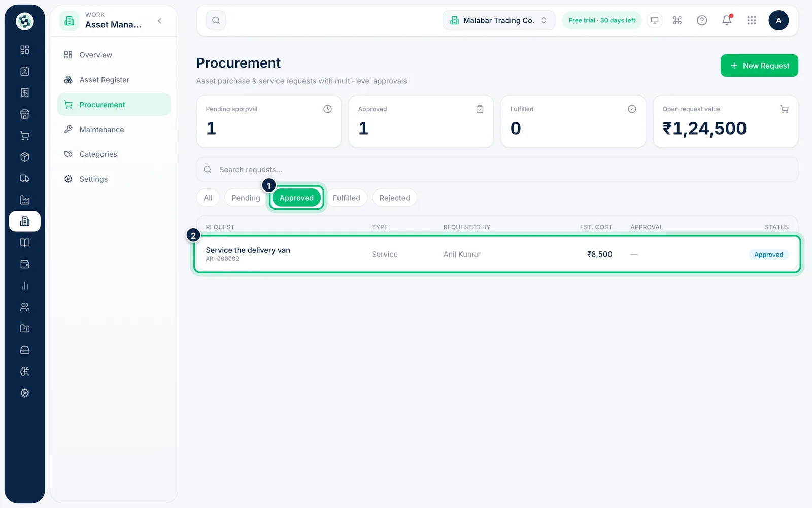Click the delivery truck icon in the dark rail

coord(24,178)
